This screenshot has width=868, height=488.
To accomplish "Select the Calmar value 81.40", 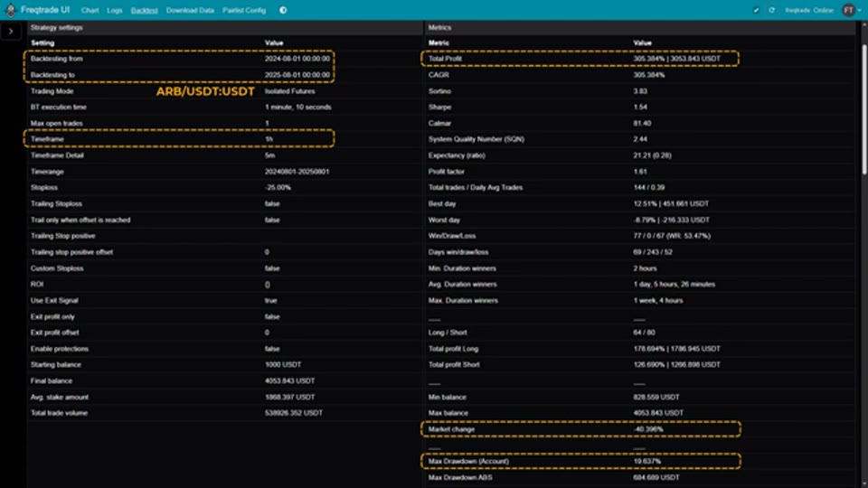I will click(642, 124).
